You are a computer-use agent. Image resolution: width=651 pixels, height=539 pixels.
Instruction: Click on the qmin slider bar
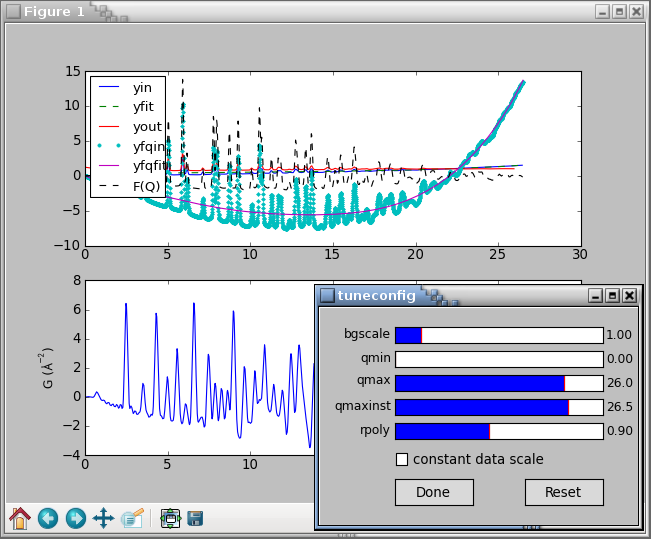click(x=498, y=359)
